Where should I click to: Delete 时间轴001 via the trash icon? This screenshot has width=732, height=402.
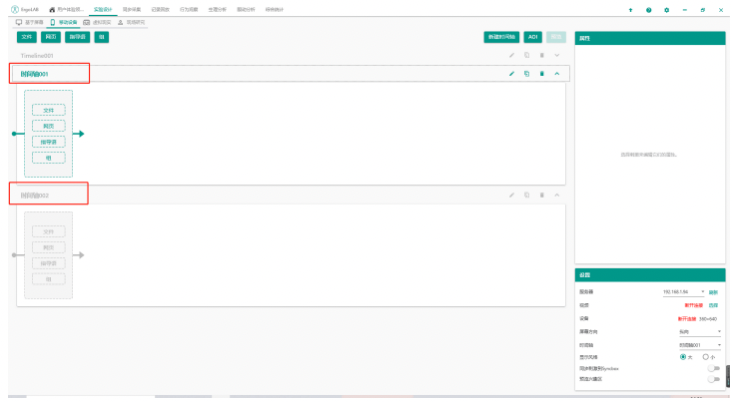(541, 73)
